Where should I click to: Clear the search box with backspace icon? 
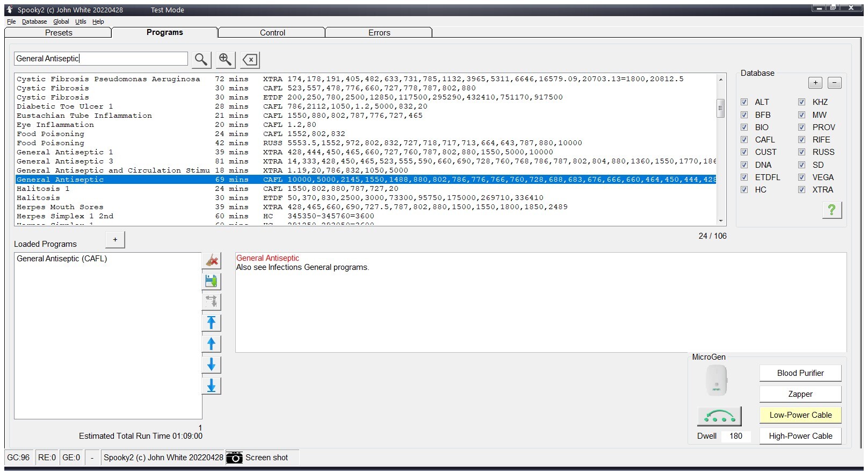[250, 60]
